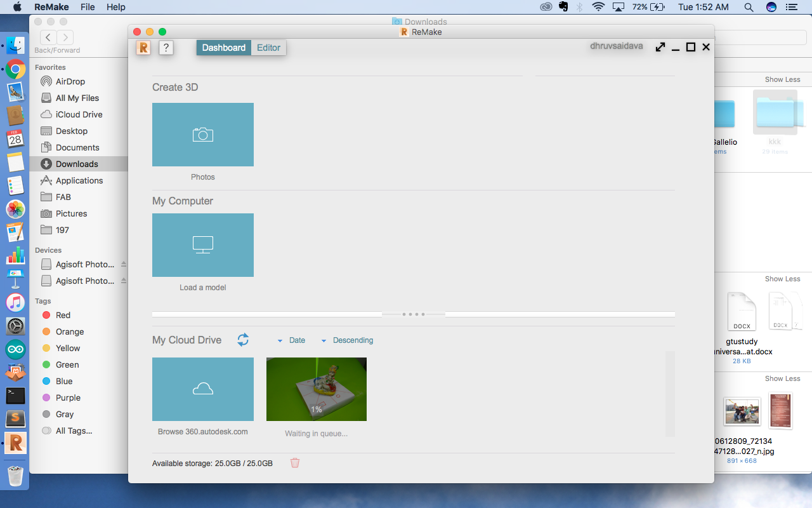The width and height of the screenshot is (812, 508).
Task: Open Terminal from the Dock
Action: [x=15, y=396]
